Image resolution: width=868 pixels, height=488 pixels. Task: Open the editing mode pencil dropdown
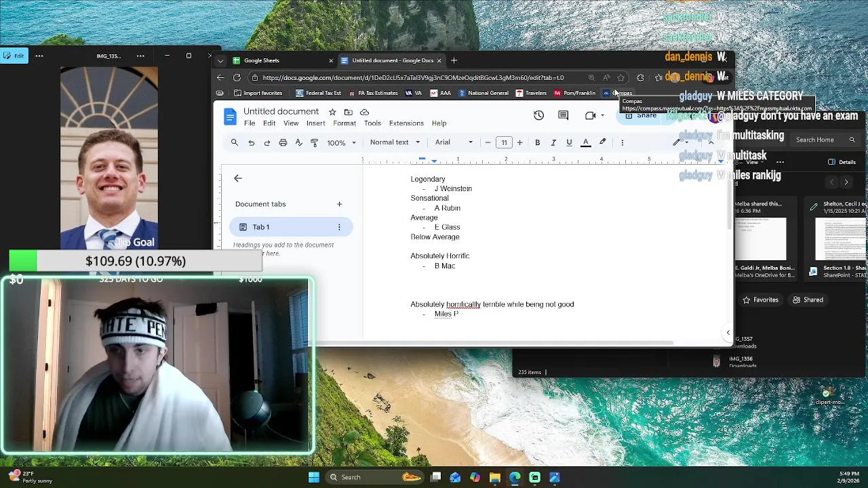coord(679,142)
